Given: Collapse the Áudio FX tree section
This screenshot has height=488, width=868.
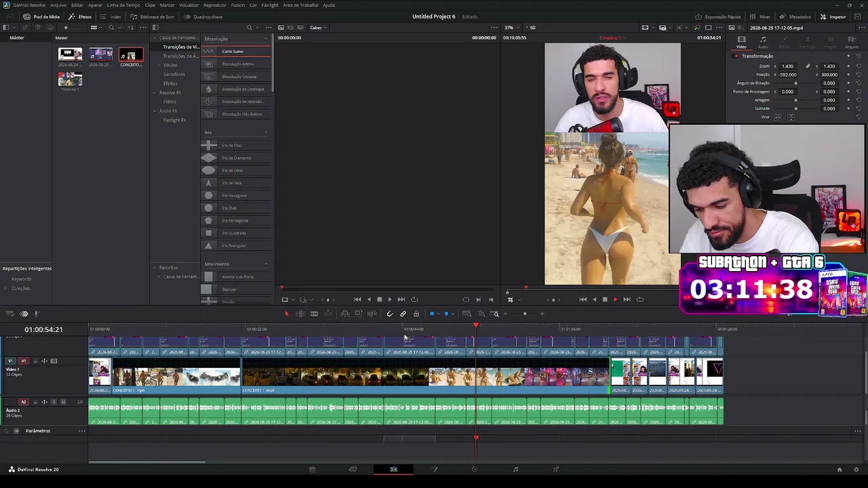Looking at the screenshot, I should click(154, 111).
